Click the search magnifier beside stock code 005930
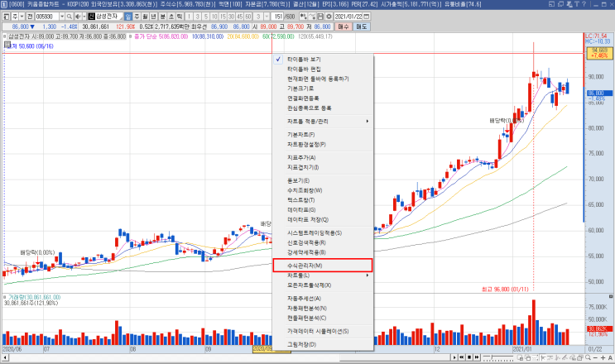The width and height of the screenshot is (615, 364). [69, 17]
